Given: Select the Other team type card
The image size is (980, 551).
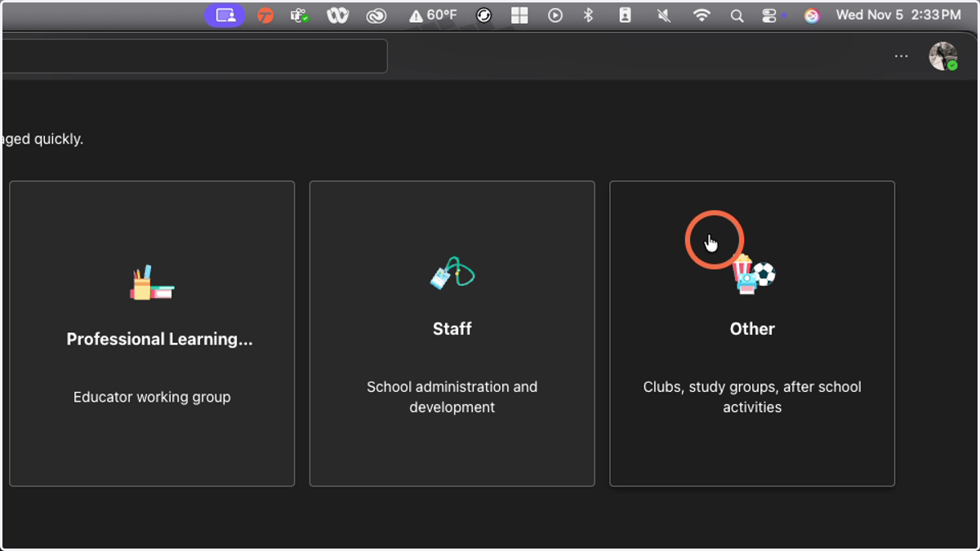Looking at the screenshot, I should [752, 333].
